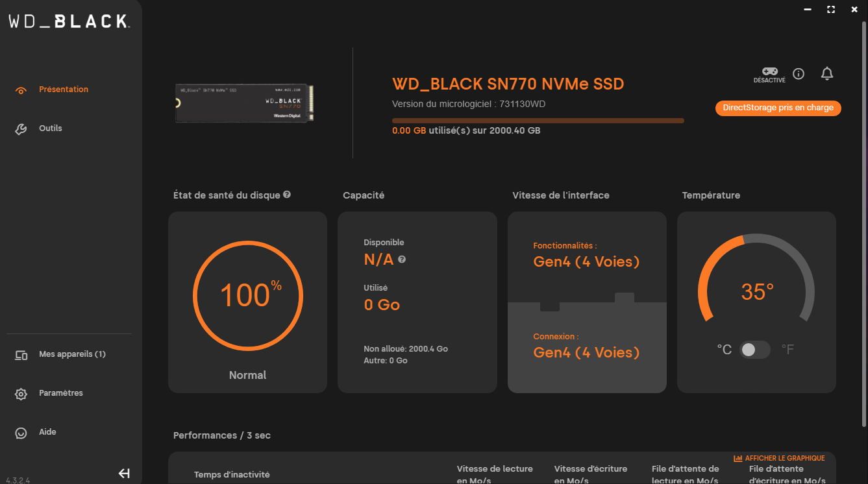Collapse the sidebar with the arrow icon
Viewport: 868px width, 484px height.
[124, 474]
